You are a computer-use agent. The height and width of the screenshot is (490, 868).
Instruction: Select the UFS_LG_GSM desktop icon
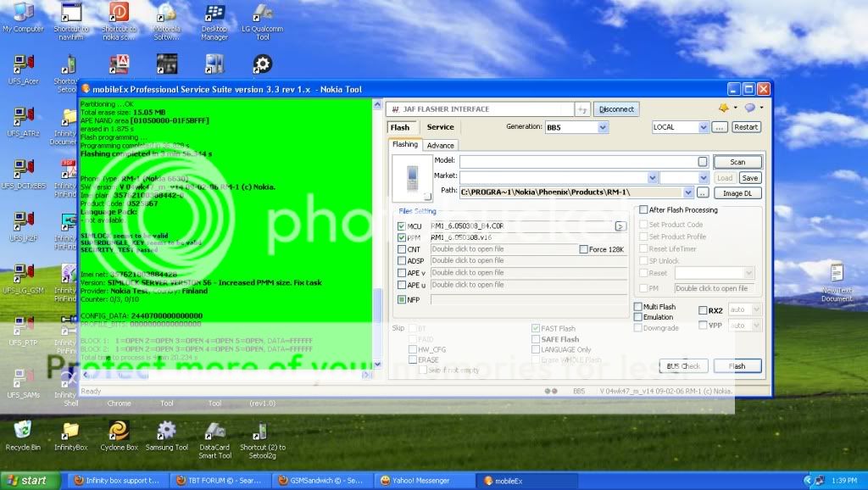(23, 279)
